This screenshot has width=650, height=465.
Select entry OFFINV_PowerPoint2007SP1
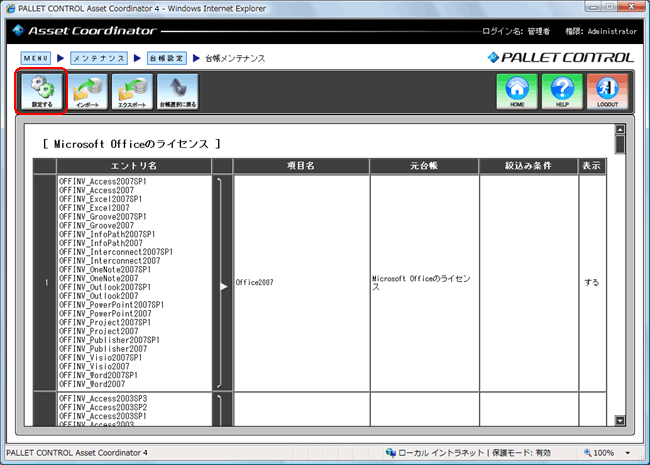pyautogui.click(x=112, y=305)
